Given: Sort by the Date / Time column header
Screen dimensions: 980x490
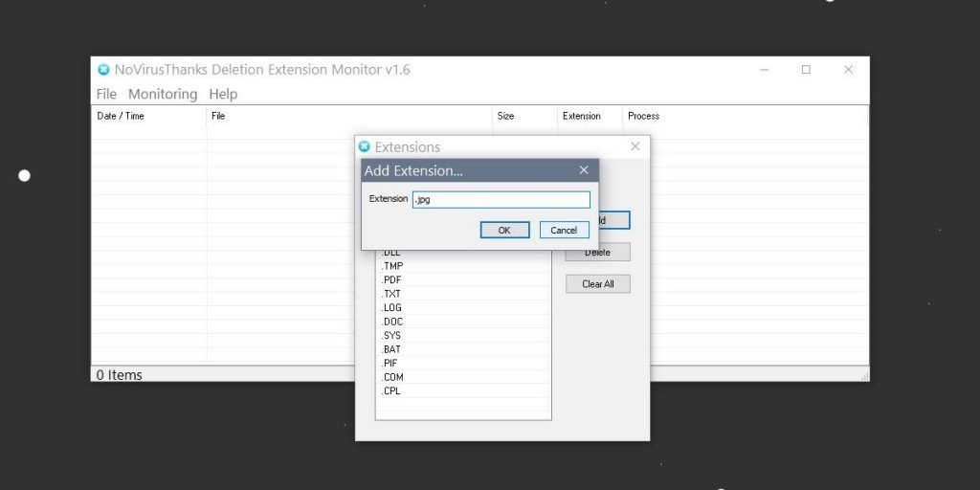Looking at the screenshot, I should click(121, 116).
